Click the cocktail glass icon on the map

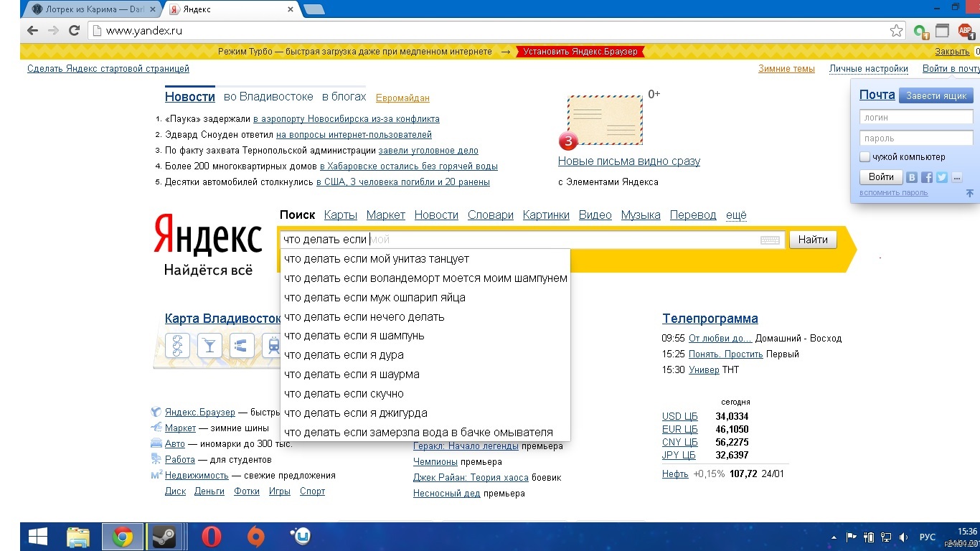209,346
